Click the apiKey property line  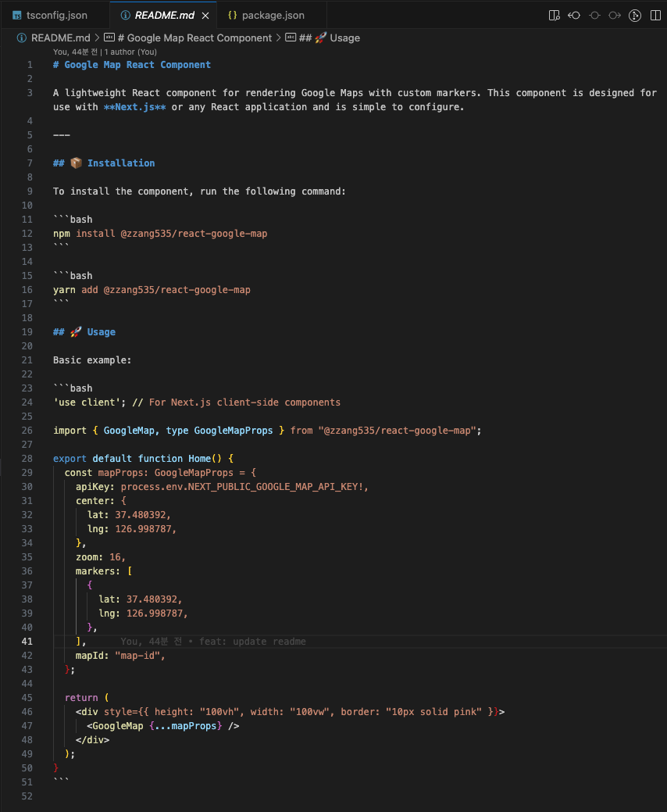[222, 487]
